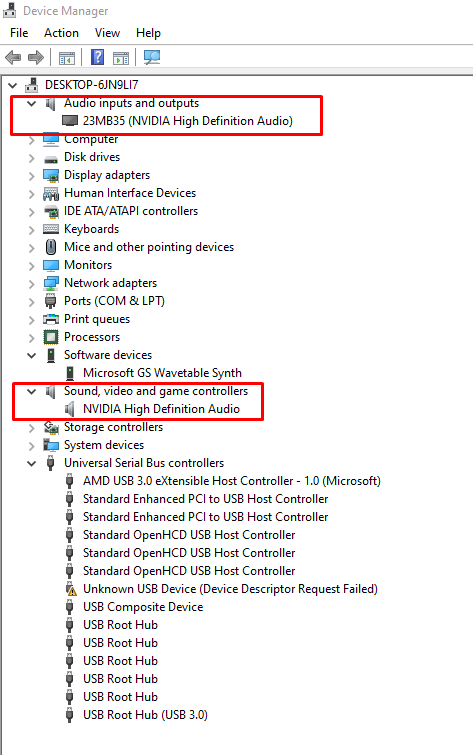This screenshot has height=755, width=473.
Task: Collapse the Audio inputs and outputs node
Action: tap(31, 104)
